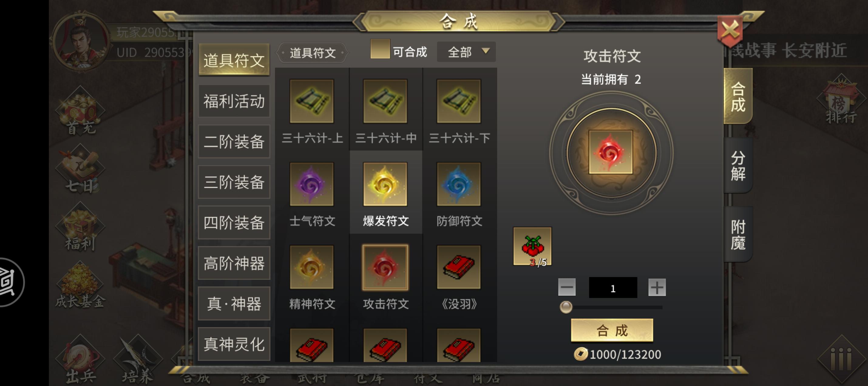Close the 合成 window with the red X
This screenshot has width=868, height=386.
coord(730,30)
